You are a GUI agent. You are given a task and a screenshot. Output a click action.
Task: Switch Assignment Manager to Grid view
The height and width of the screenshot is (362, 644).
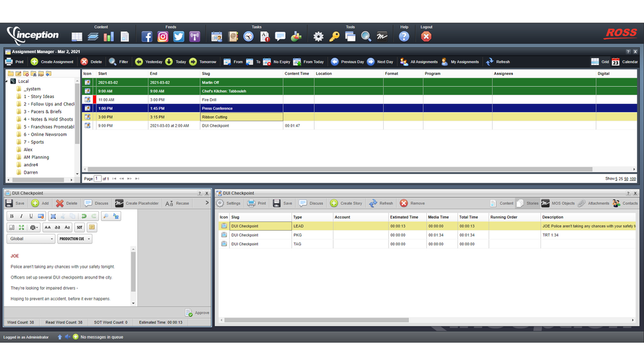(600, 62)
